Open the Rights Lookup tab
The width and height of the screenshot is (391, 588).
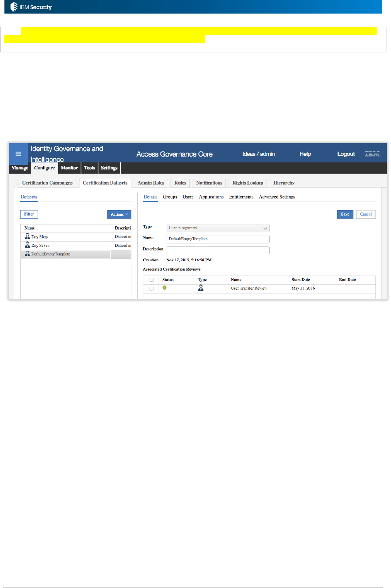click(x=248, y=183)
